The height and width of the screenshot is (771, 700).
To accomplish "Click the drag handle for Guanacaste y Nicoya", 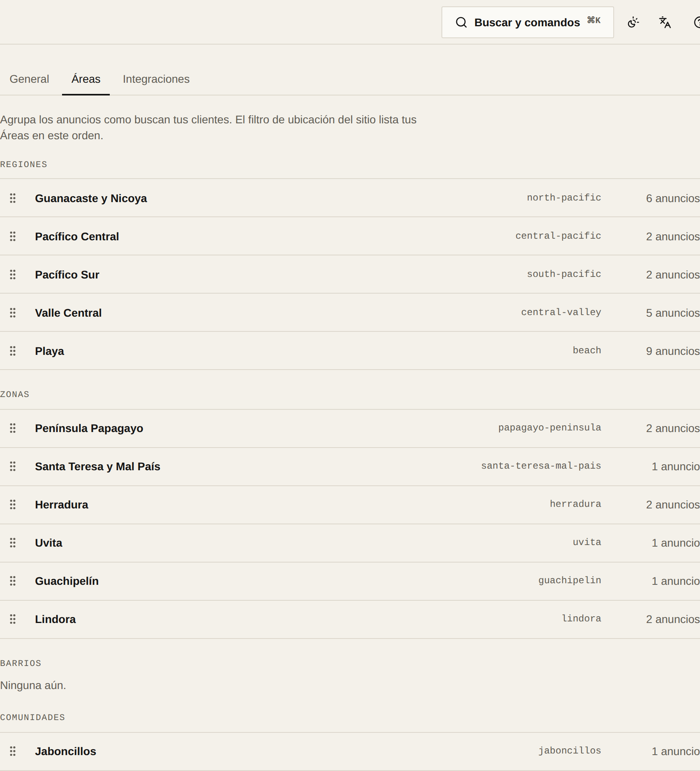I will tap(13, 198).
